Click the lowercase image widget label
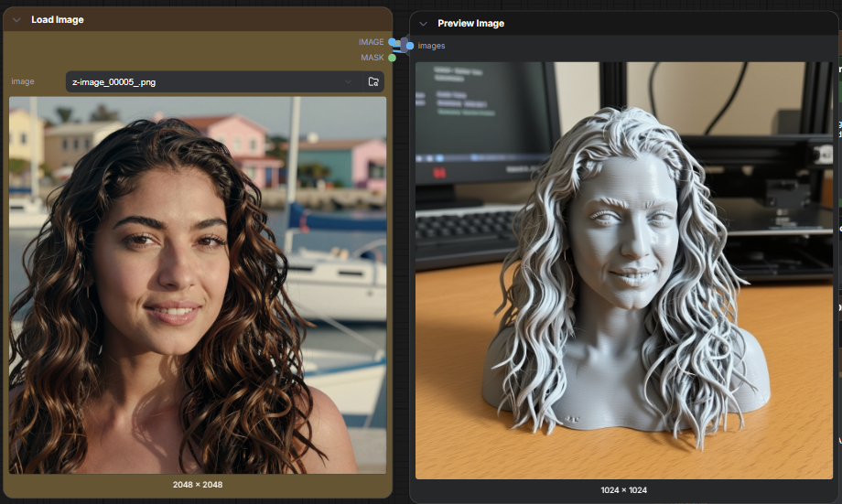The height and width of the screenshot is (504, 842). [23, 81]
